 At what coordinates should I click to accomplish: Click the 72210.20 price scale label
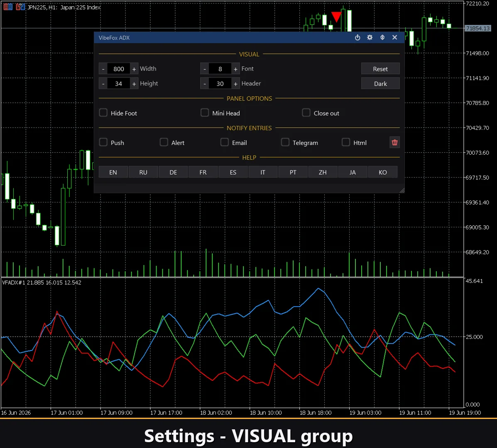(x=477, y=3)
